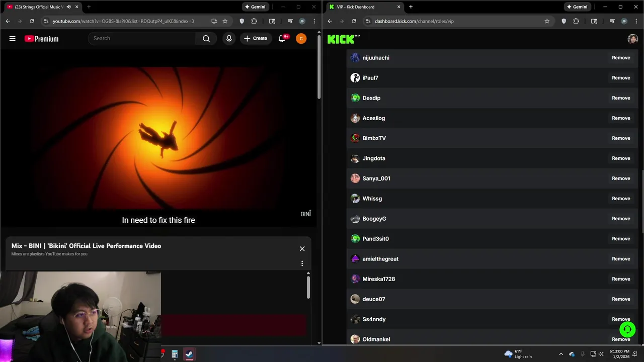The image size is (644, 362).
Task: Open Steam from the taskbar
Action: pos(189,354)
